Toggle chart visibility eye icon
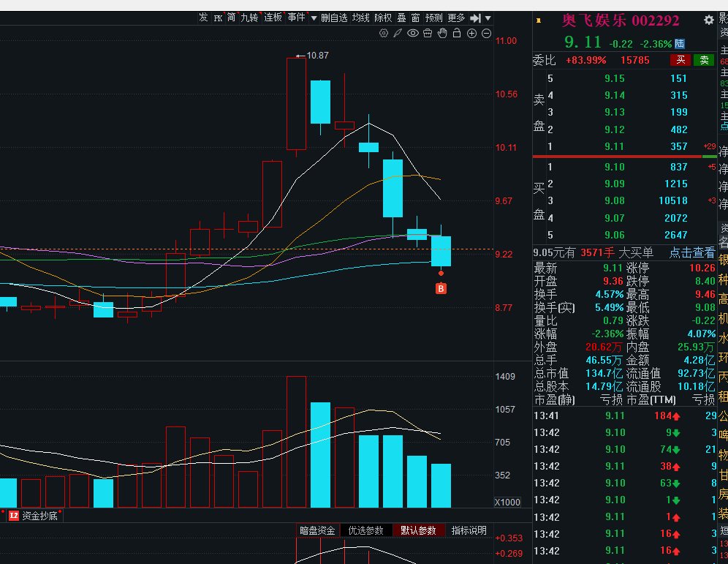728x564 pixels. click(x=413, y=33)
